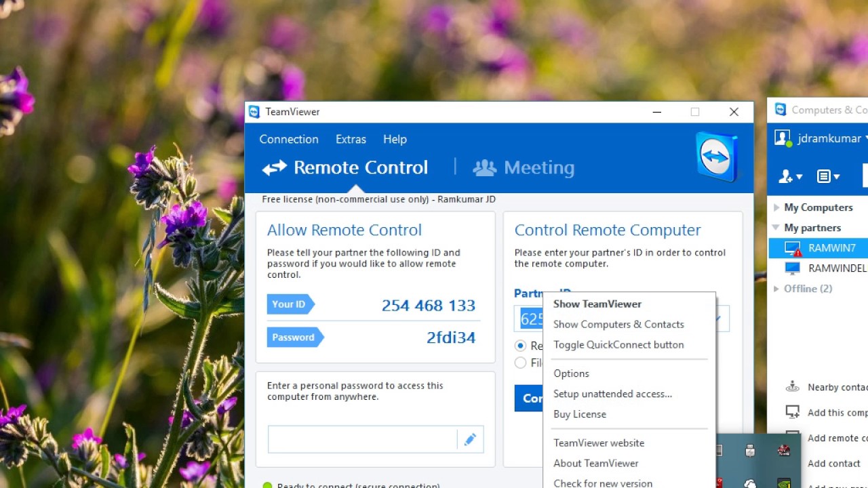The width and height of the screenshot is (868, 488).
Task: Click the cloud icon in system tray
Action: click(750, 483)
